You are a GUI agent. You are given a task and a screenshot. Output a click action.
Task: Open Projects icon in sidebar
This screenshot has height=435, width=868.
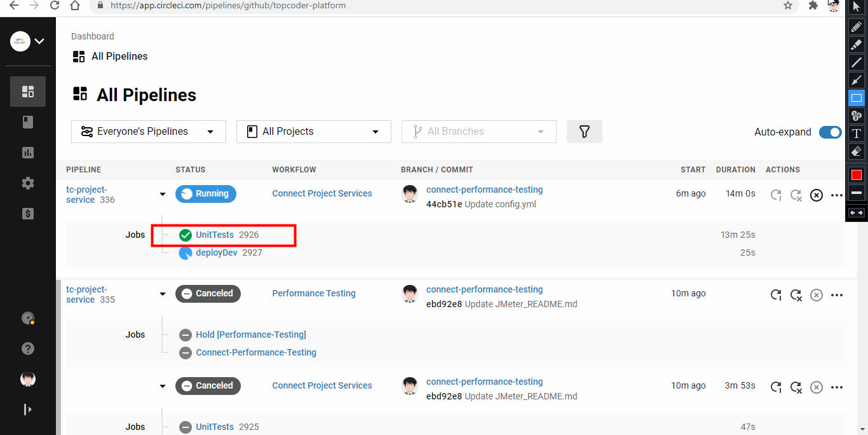[x=28, y=122]
